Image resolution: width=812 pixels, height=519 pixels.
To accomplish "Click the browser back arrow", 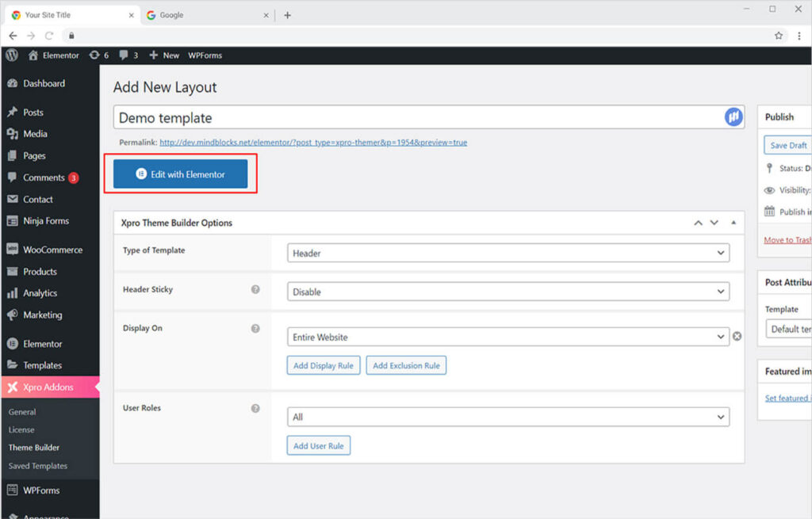I will click(13, 36).
